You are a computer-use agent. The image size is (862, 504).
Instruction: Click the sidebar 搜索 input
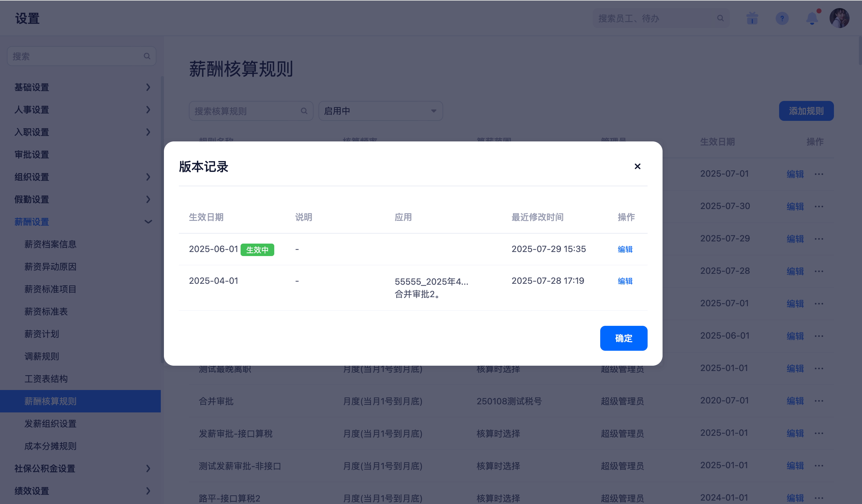pos(81,56)
